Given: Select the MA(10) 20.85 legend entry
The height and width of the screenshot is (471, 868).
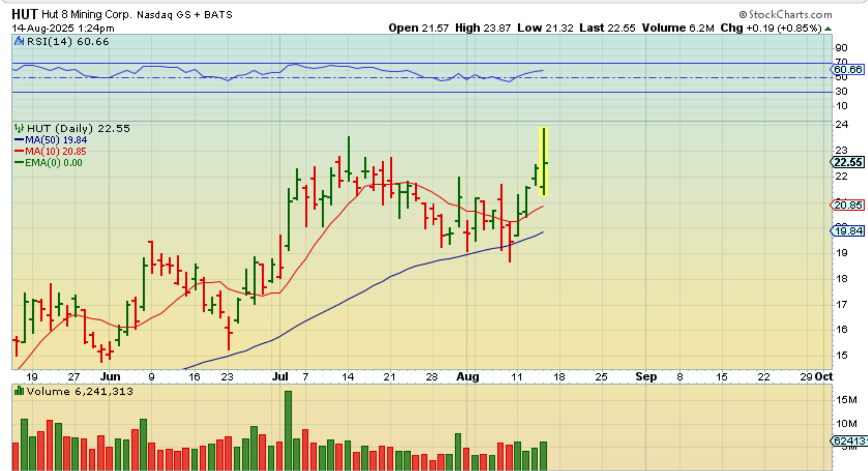Looking at the screenshot, I should [50, 151].
